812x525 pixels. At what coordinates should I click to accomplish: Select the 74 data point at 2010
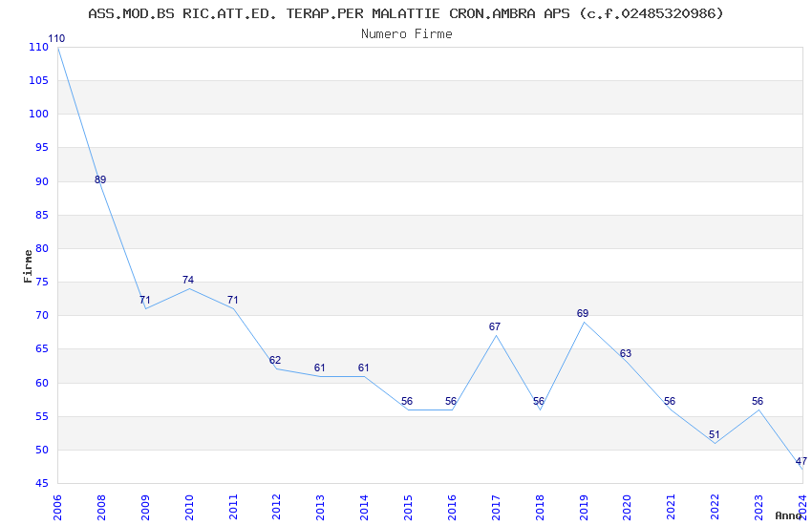coord(188,288)
